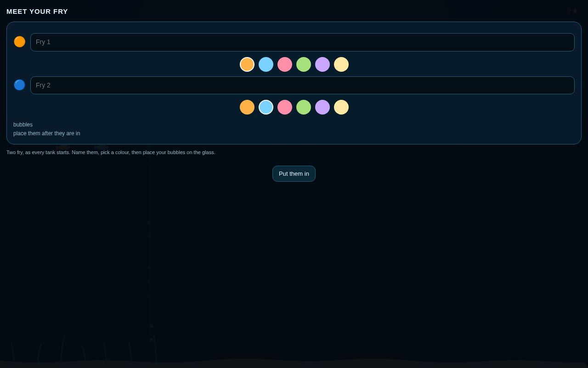The height and width of the screenshot is (368, 588).
Task: Choose the cream yellow swatch for Fry 2
Action: [x=341, y=107]
